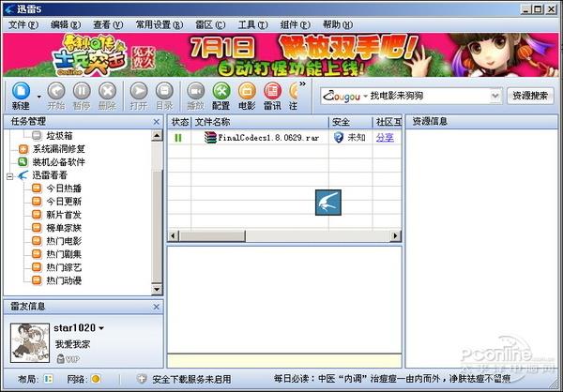
Task: Open 热门动漫 in the tree
Action: pyautogui.click(x=64, y=280)
